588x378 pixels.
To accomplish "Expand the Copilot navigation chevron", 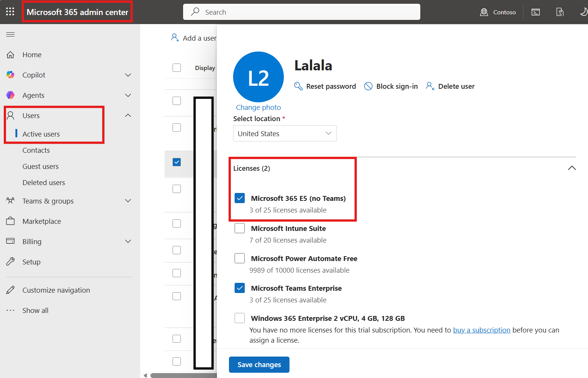I will click(x=128, y=75).
